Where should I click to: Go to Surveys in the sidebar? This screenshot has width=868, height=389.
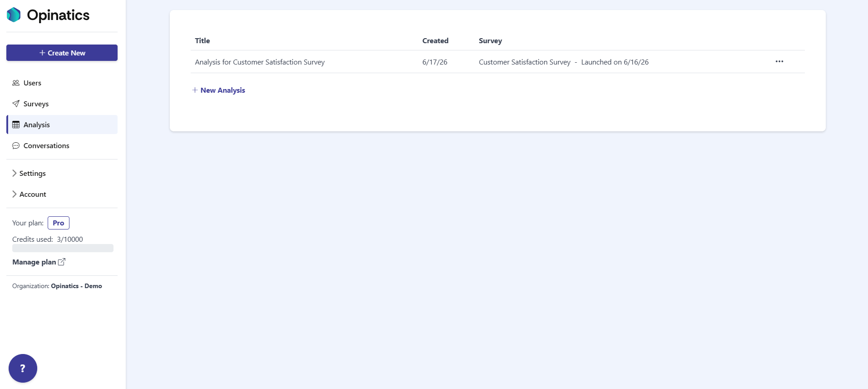[x=62, y=104]
